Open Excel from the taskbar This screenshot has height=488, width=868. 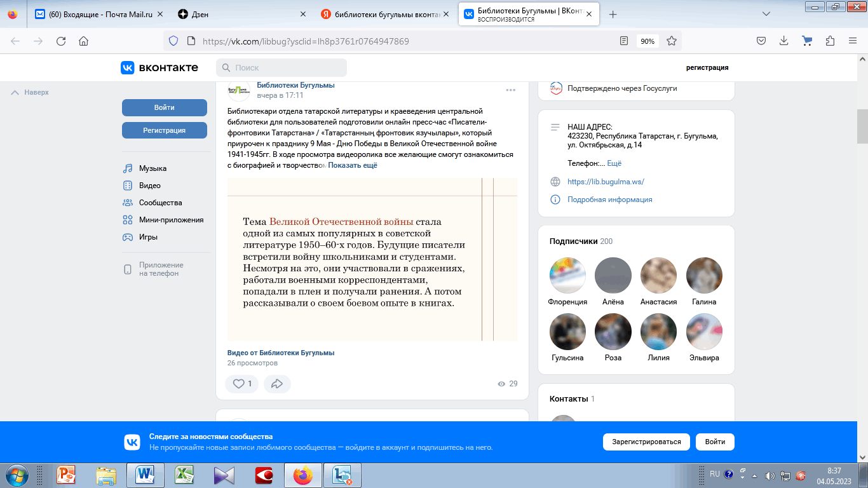[x=184, y=475]
